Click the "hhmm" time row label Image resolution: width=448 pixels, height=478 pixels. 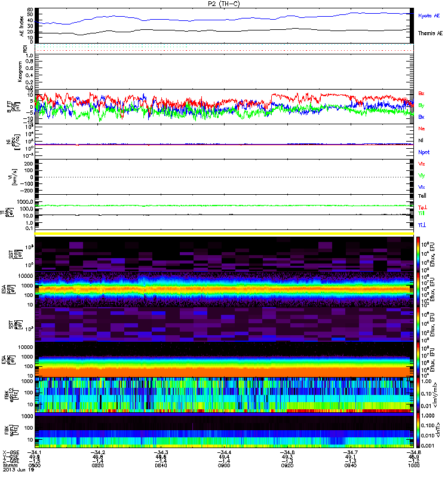10,465
